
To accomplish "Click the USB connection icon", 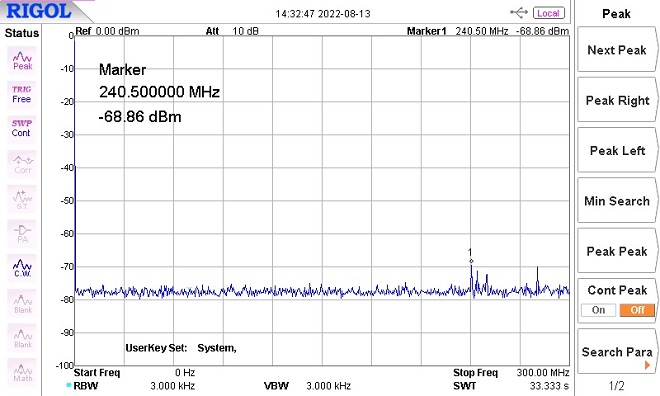I will coord(519,13).
